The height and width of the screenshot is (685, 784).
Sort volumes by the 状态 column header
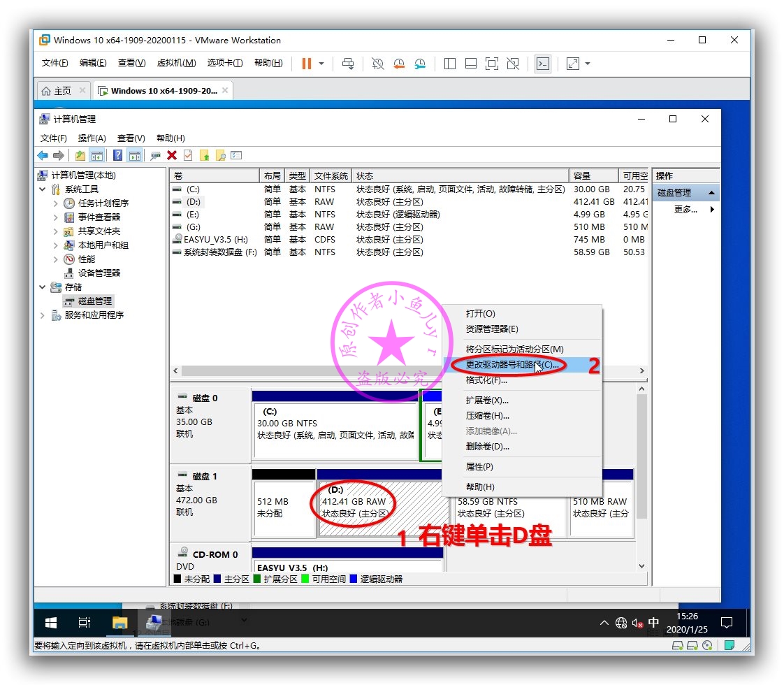tap(460, 176)
